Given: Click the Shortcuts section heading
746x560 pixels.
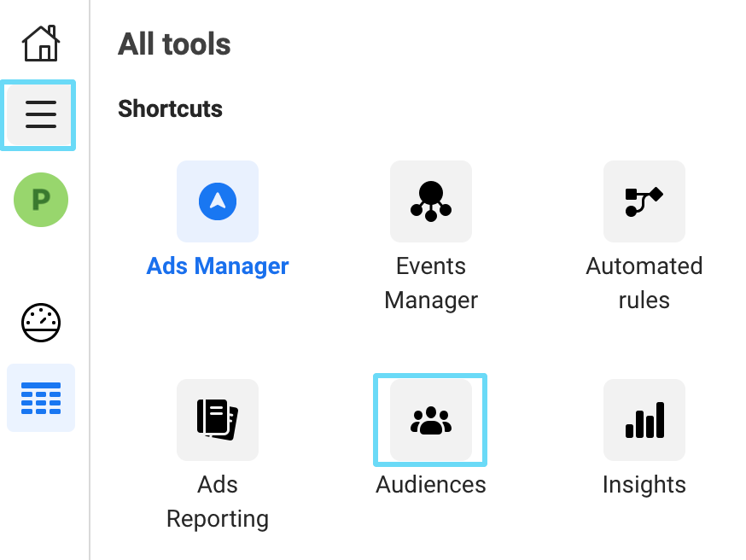Looking at the screenshot, I should (171, 108).
